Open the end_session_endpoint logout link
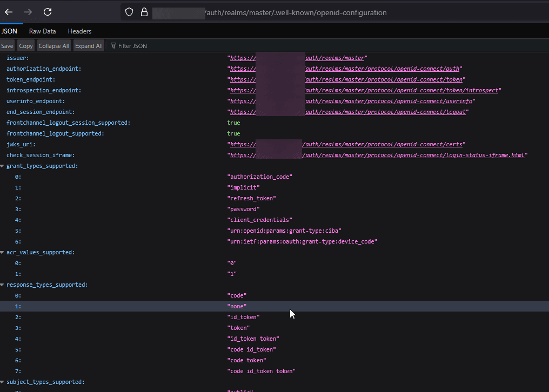 (348, 112)
